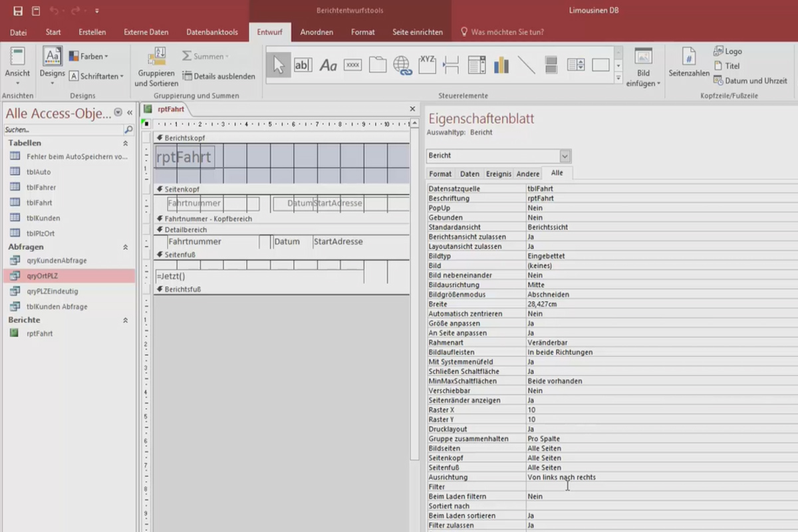This screenshot has height=532, width=798.
Task: Open the Ereignis tab in Eigenschaftenblatt
Action: coord(499,174)
